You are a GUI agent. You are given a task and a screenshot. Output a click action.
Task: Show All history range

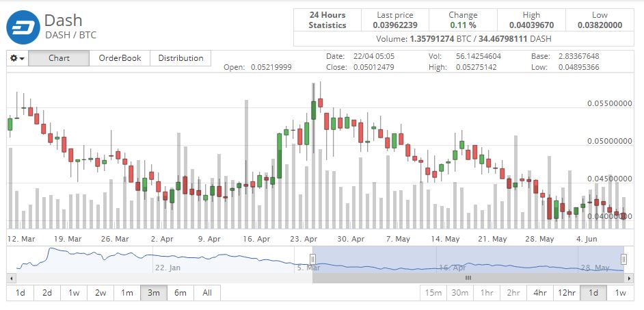[207, 293]
